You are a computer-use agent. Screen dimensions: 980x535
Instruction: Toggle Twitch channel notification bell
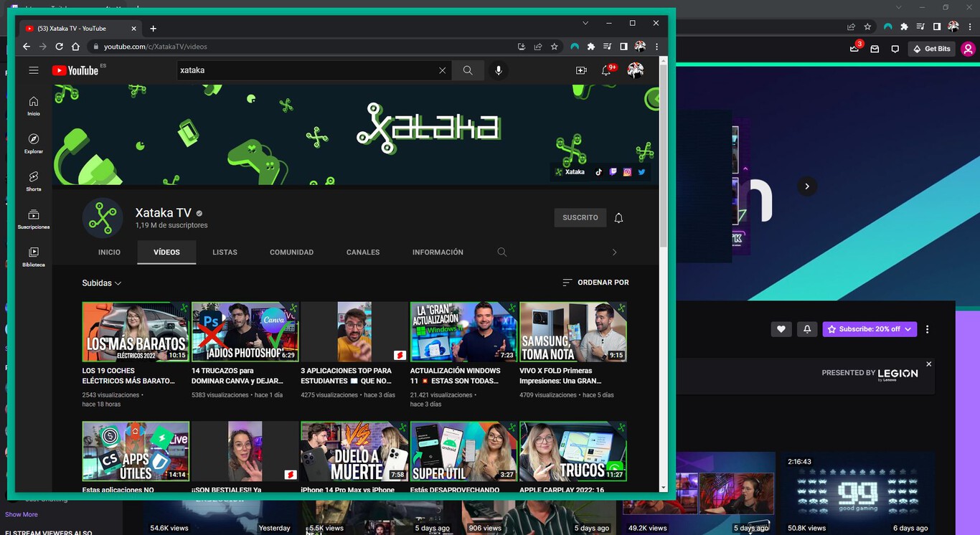(x=807, y=329)
